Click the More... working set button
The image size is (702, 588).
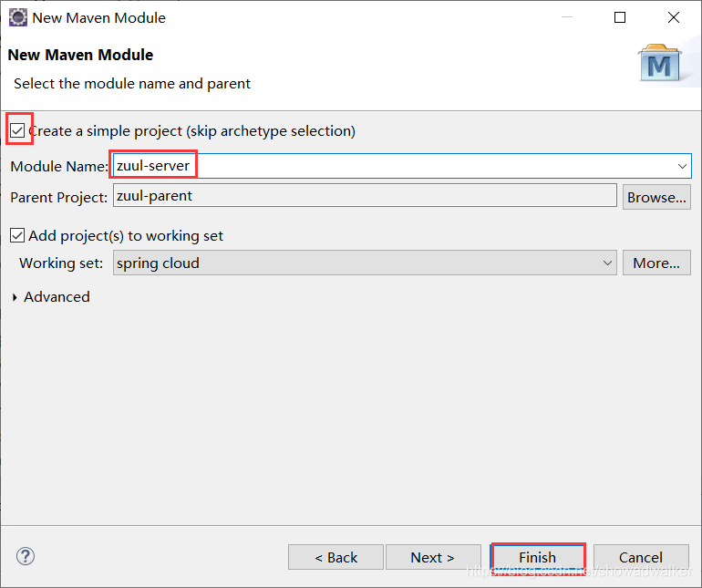point(656,263)
